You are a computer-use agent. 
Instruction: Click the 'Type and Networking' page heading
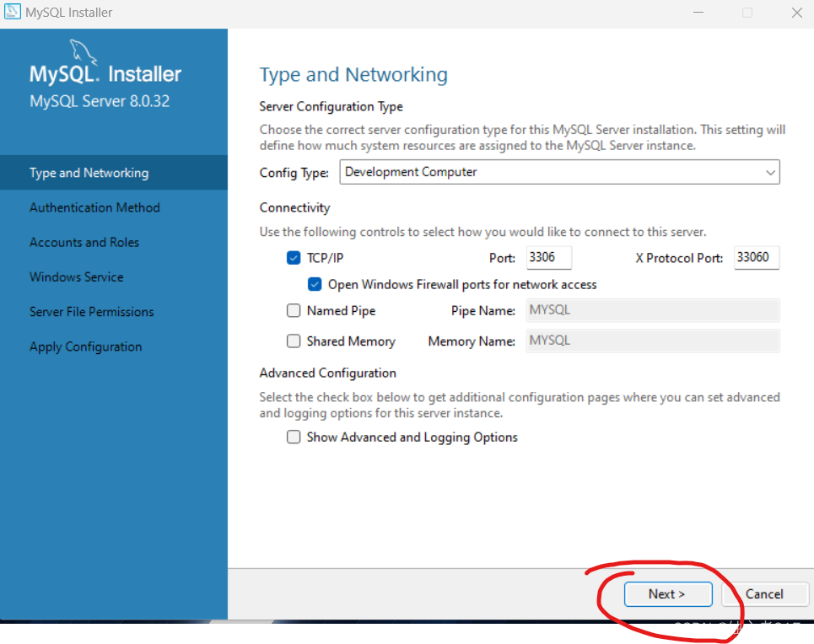pyautogui.click(x=353, y=75)
